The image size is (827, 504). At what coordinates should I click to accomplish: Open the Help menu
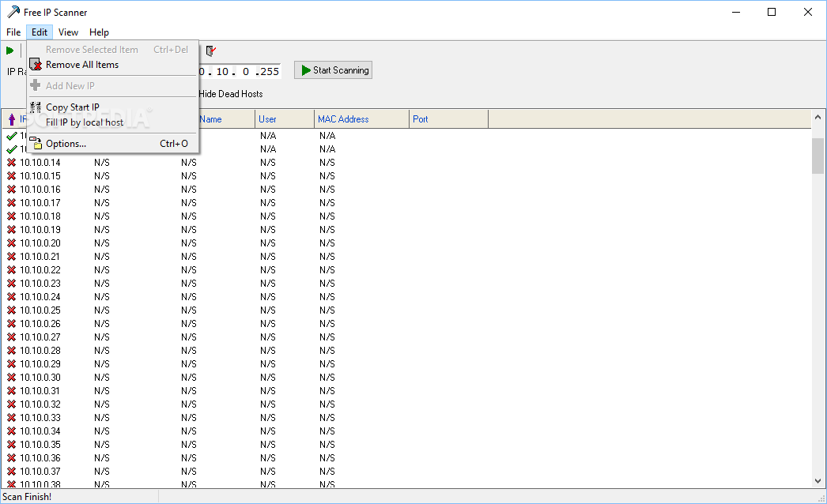[99, 32]
